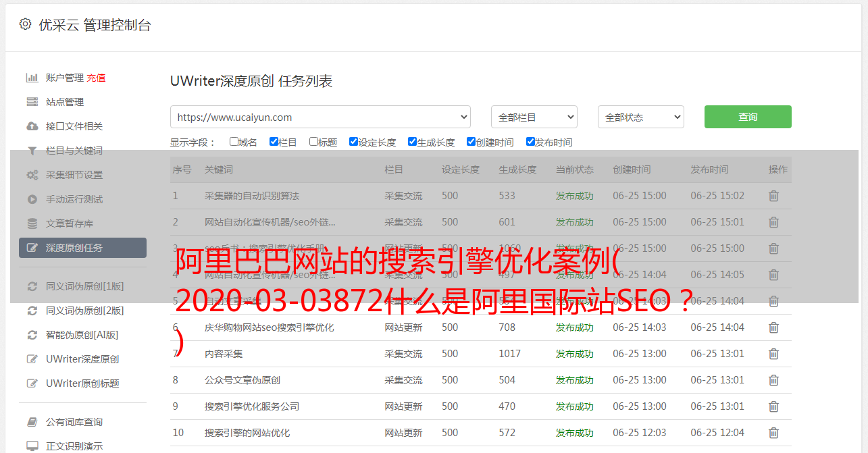Delete the task published at 06-25 14:05
868x453 pixels.
point(774,275)
